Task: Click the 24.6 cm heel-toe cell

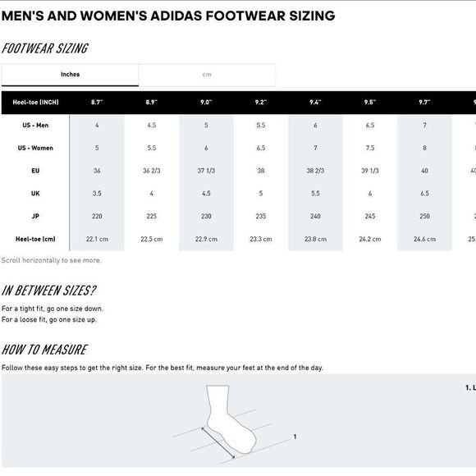Action: pos(424,239)
